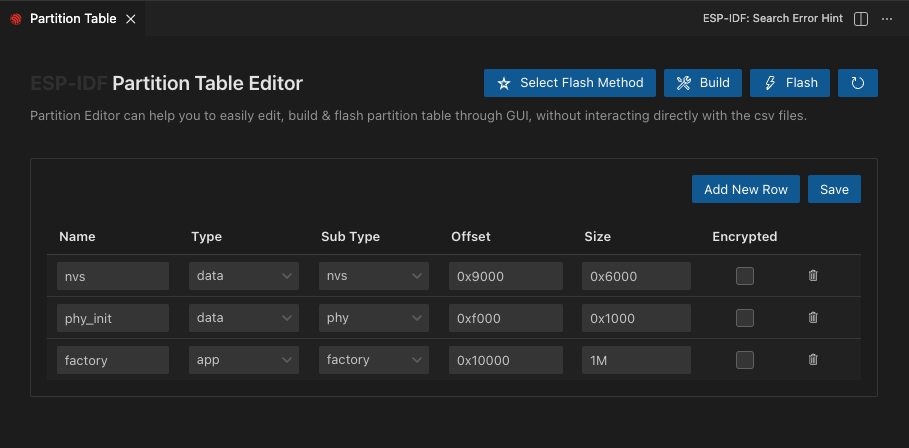909x448 pixels.
Task: Close the Partition Table tab
Action: (x=131, y=19)
